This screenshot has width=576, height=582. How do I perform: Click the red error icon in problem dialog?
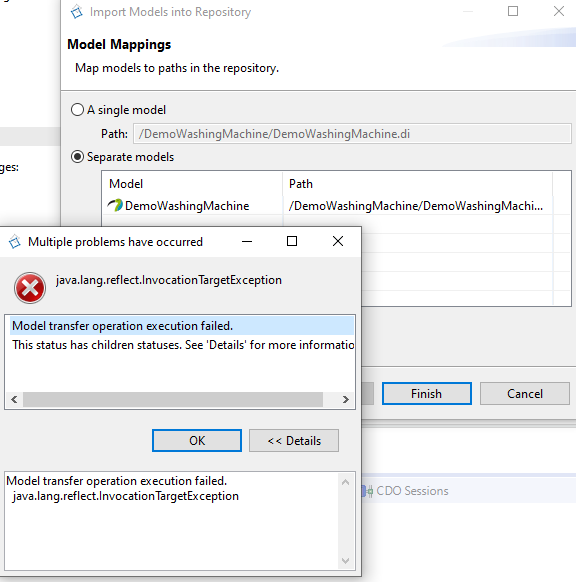point(30,288)
